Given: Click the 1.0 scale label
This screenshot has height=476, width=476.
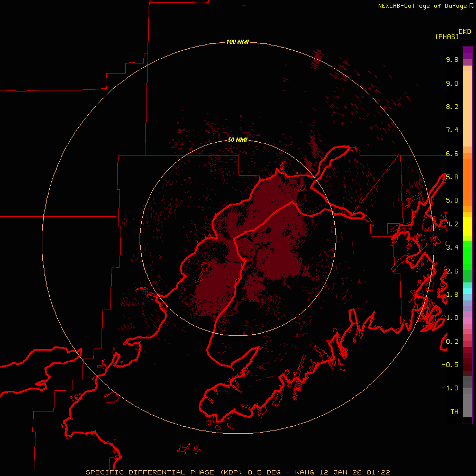Looking at the screenshot, I should (452, 318).
